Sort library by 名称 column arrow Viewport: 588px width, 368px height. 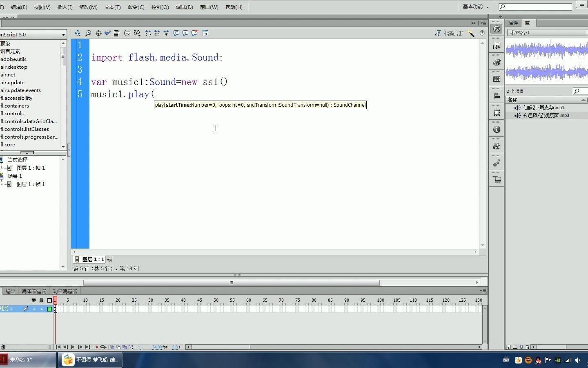point(584,100)
